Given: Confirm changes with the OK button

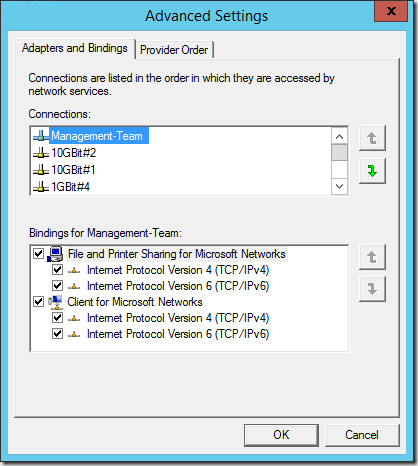Looking at the screenshot, I should (281, 435).
